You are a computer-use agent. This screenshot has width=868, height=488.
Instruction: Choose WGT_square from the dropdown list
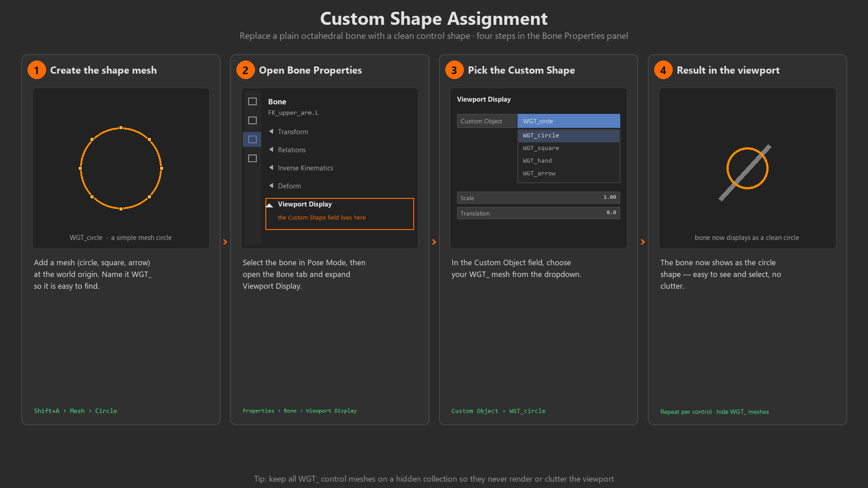point(569,148)
